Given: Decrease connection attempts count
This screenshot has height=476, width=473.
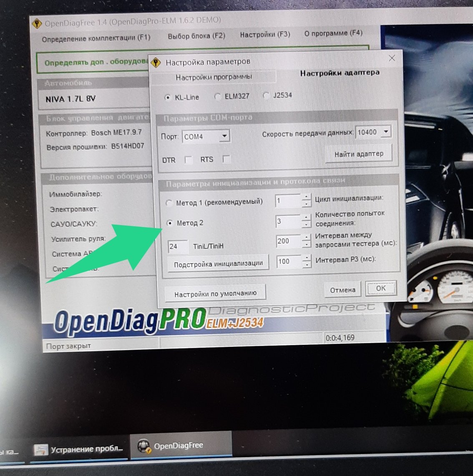Looking at the screenshot, I should tap(307, 224).
